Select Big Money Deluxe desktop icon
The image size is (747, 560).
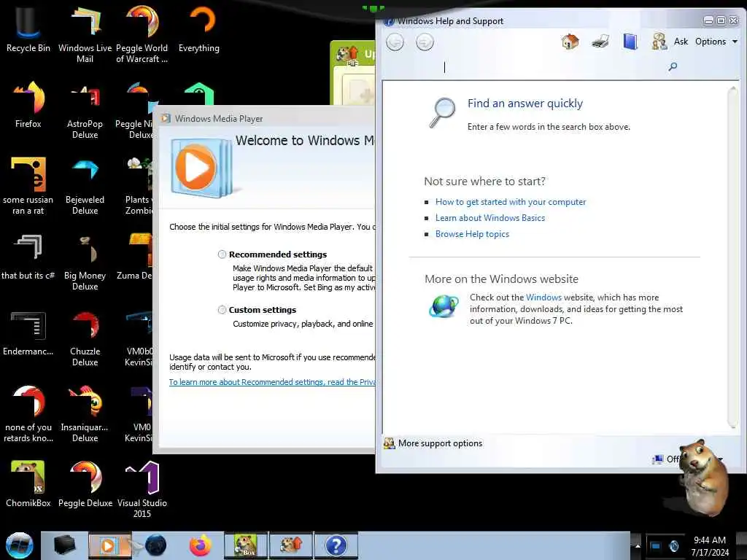point(85,262)
